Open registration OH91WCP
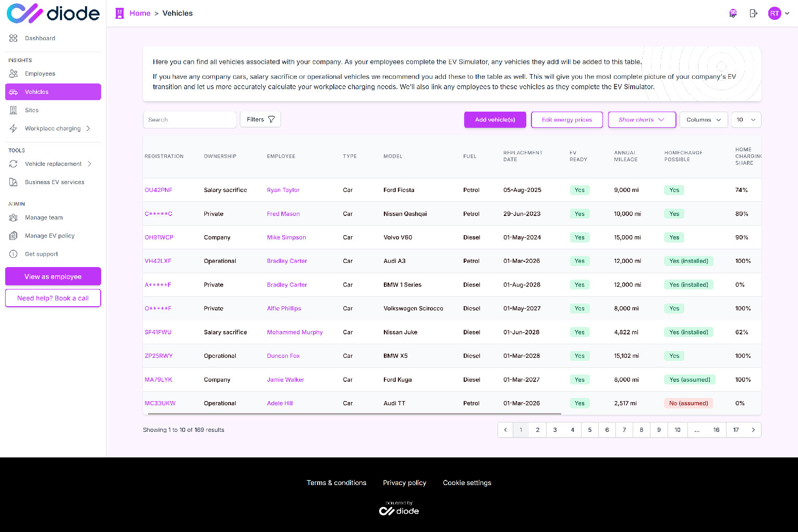The width and height of the screenshot is (798, 532). 159,237
